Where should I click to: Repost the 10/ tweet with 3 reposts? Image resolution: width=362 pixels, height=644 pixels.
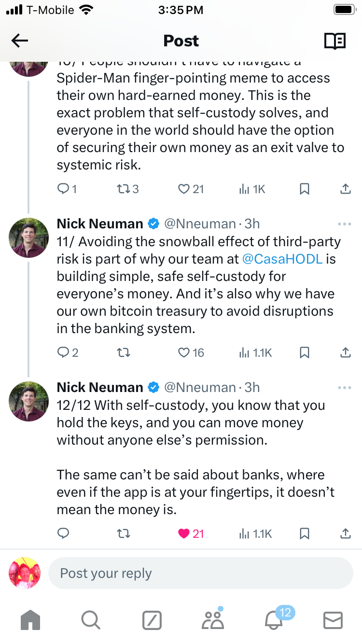(124, 189)
